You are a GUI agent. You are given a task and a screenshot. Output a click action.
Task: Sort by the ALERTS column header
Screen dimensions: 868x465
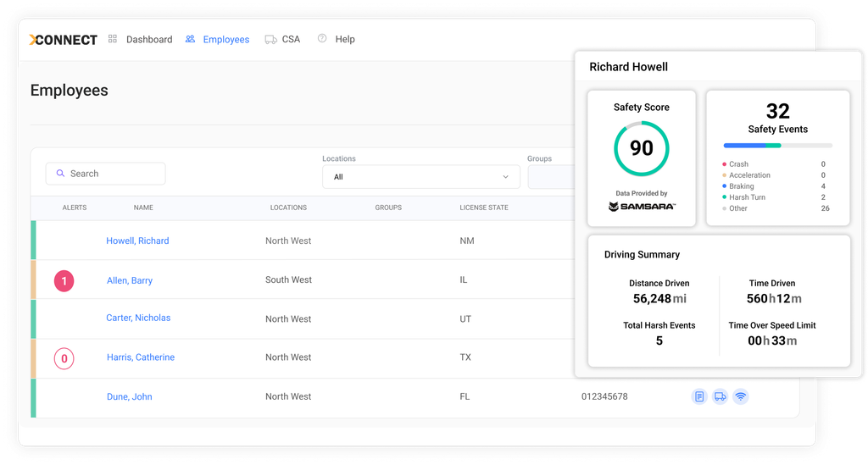coord(75,208)
